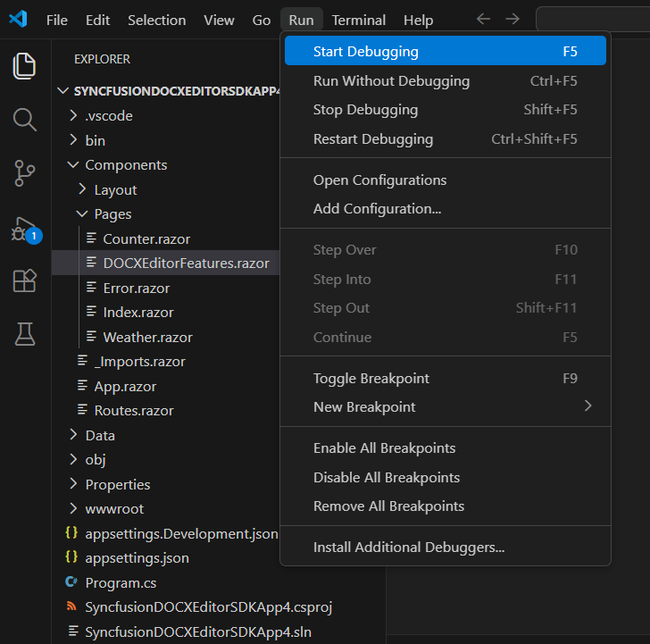Open the Search view icon
Screen dimensions: 650x644
25,120
